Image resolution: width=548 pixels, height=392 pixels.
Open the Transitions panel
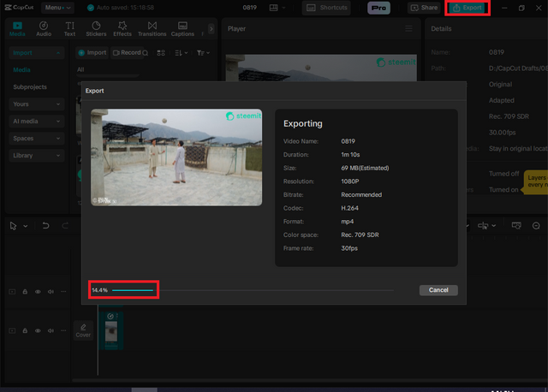[x=152, y=28]
